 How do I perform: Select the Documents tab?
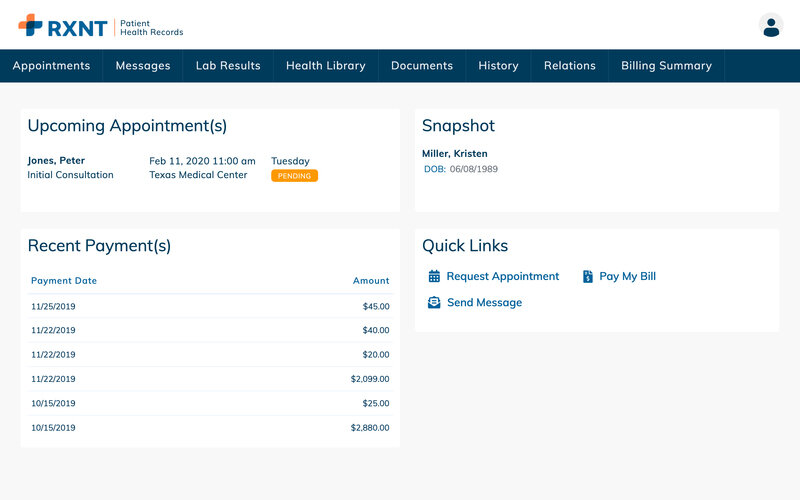point(422,66)
